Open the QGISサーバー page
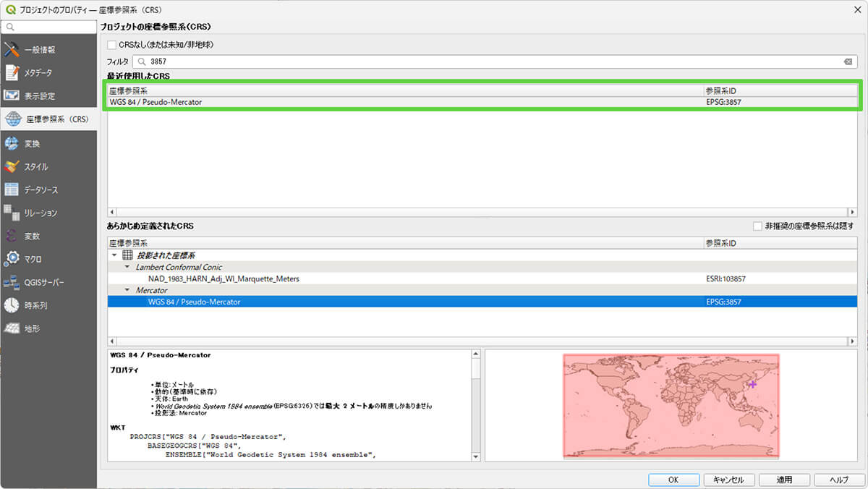Image resolution: width=868 pixels, height=489 pixels. tap(48, 282)
